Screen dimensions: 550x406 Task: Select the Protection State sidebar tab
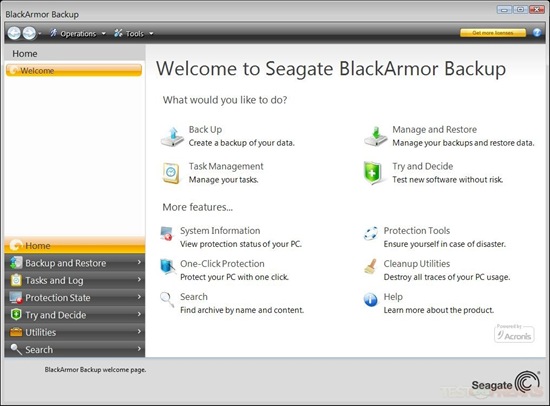[x=75, y=298]
